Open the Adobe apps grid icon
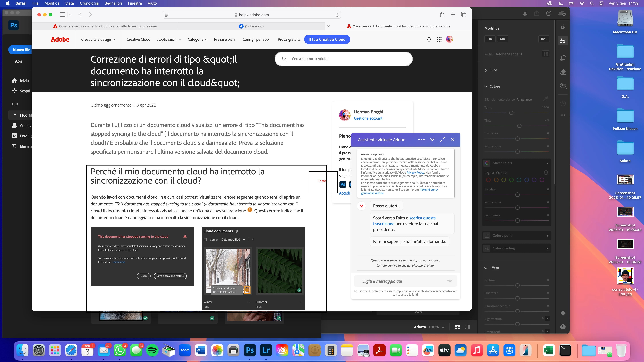This screenshot has width=644, height=362. pyautogui.click(x=439, y=40)
